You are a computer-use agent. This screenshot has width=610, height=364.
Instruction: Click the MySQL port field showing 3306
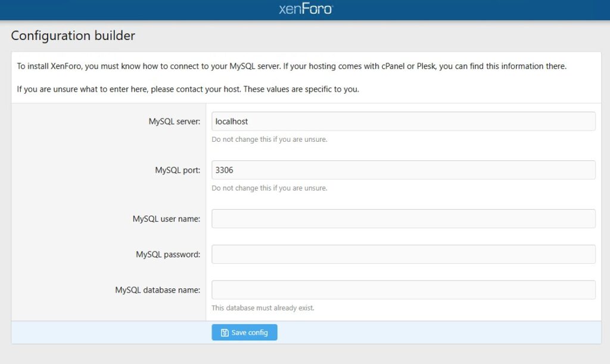pyautogui.click(x=403, y=170)
